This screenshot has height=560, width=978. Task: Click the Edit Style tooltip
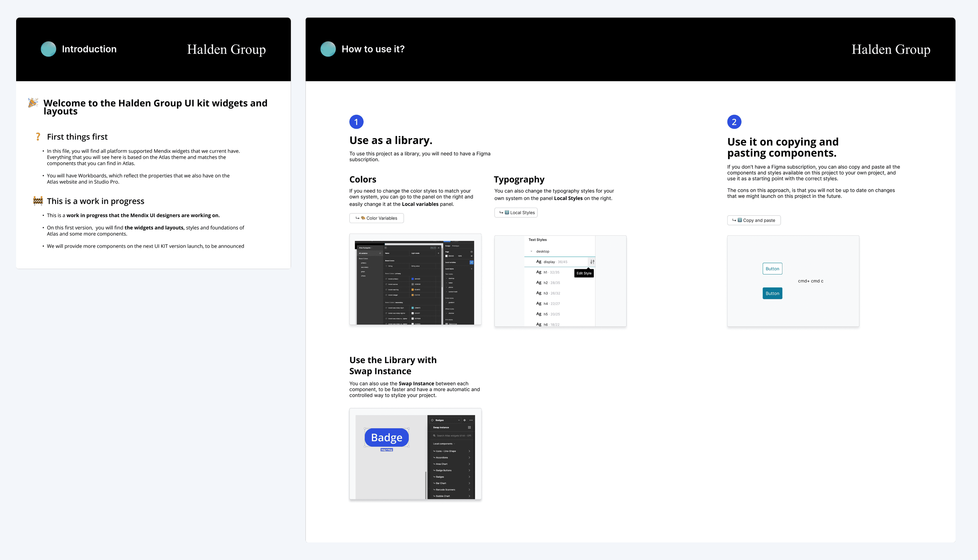tap(584, 273)
